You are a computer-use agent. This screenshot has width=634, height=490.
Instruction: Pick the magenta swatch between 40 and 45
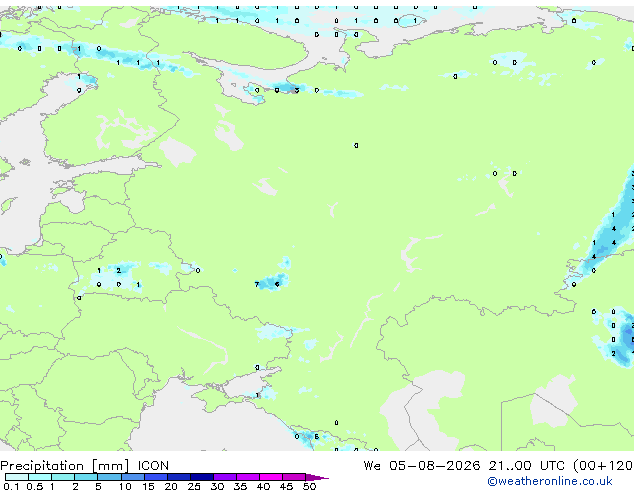click(x=271, y=477)
